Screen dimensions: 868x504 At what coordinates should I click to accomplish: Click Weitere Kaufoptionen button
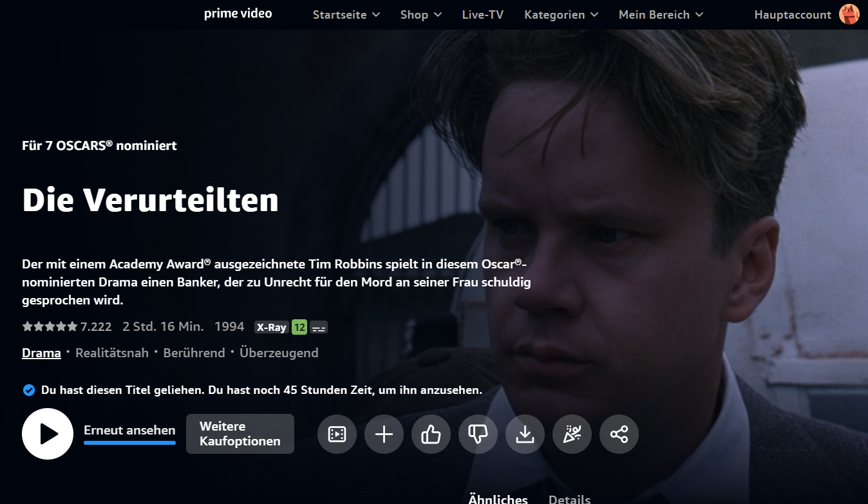240,434
